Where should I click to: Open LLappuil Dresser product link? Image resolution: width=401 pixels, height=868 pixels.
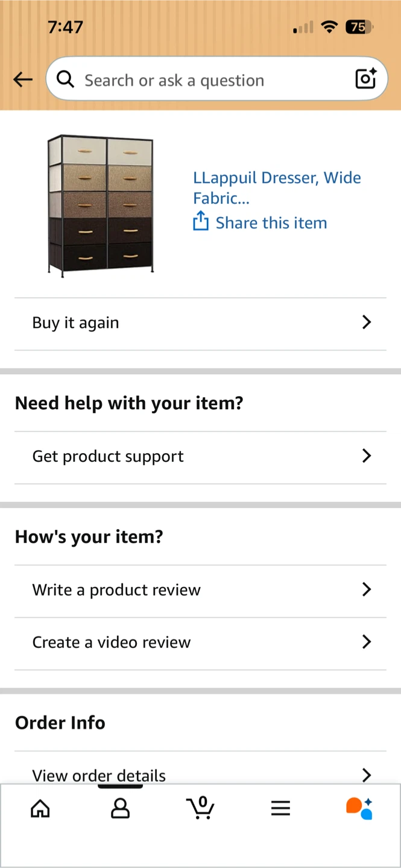click(x=277, y=187)
